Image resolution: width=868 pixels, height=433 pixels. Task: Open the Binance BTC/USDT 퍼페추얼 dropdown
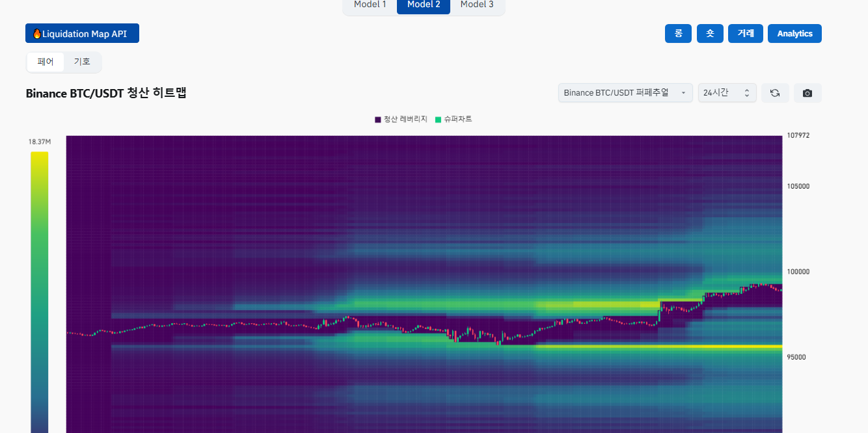click(625, 93)
